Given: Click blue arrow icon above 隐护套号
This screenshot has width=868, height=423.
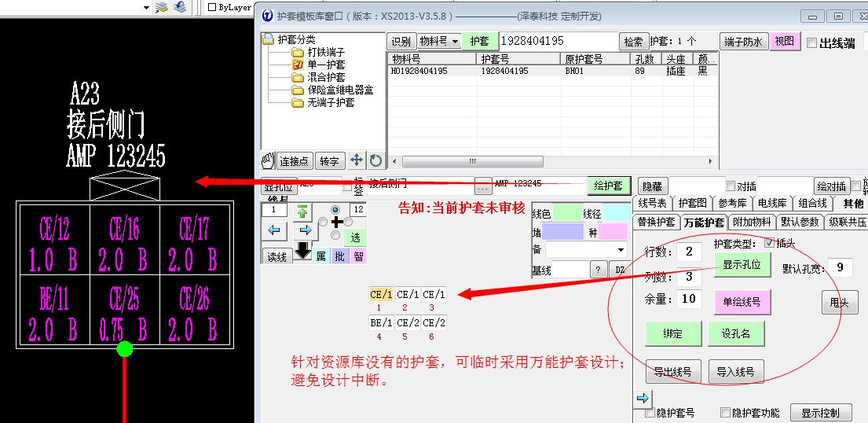Looking at the screenshot, I should (x=639, y=399).
